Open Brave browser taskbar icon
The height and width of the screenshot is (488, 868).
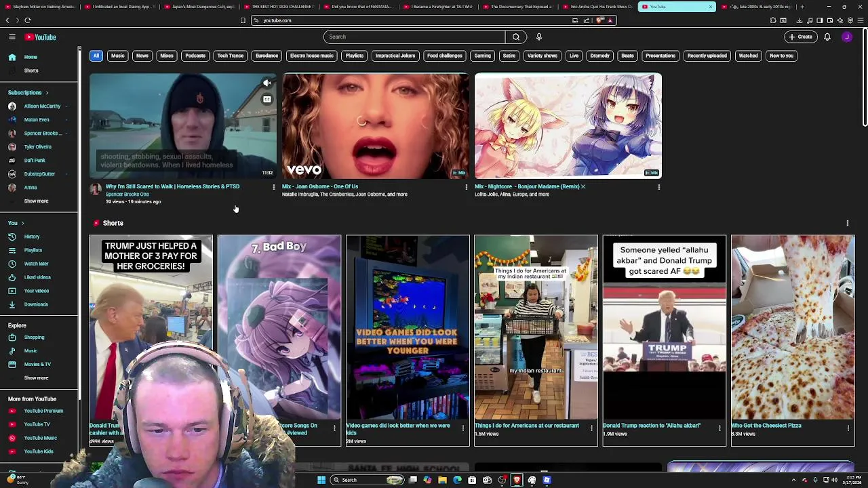tap(517, 480)
